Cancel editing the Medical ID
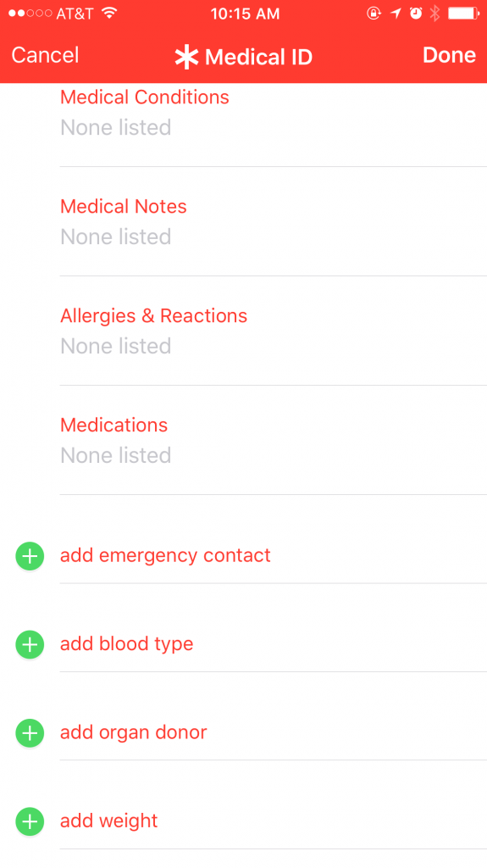The height and width of the screenshot is (868, 487). 46,55
